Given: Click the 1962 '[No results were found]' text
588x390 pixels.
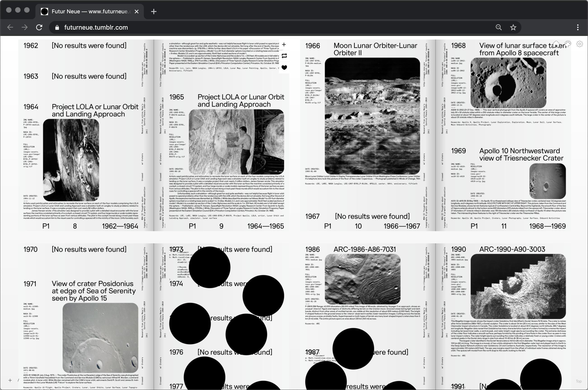Looking at the screenshot, I should (89, 45).
